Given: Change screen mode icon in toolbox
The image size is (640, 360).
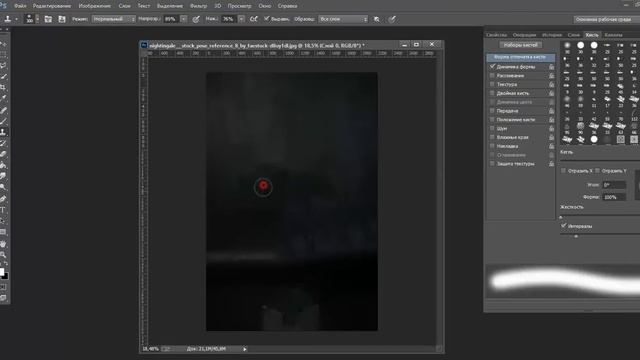Looking at the screenshot, I should point(3,298).
